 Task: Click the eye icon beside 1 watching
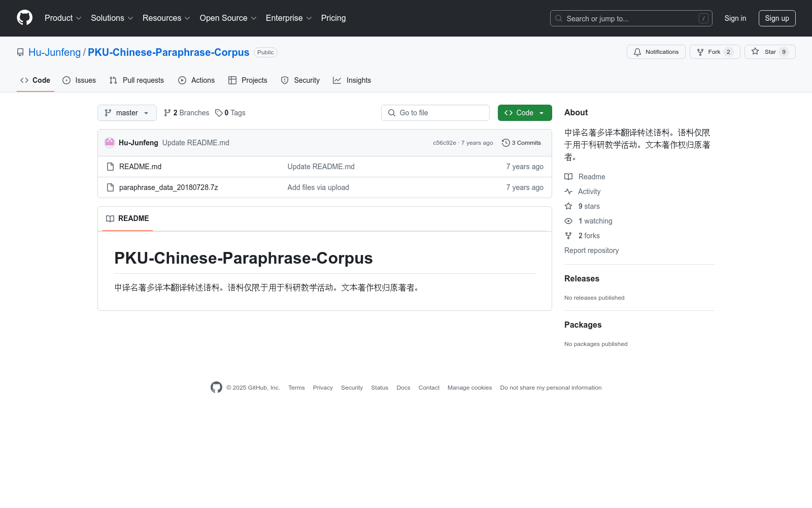(x=568, y=221)
